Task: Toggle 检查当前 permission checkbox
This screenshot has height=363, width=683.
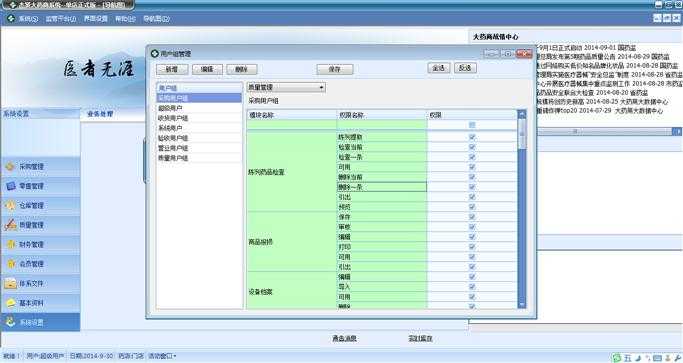Action: tap(472, 147)
